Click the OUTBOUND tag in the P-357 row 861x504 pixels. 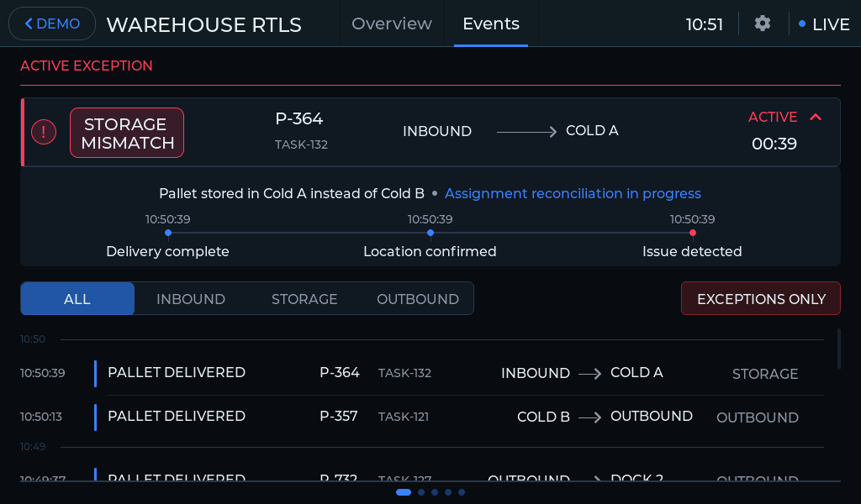758,417
